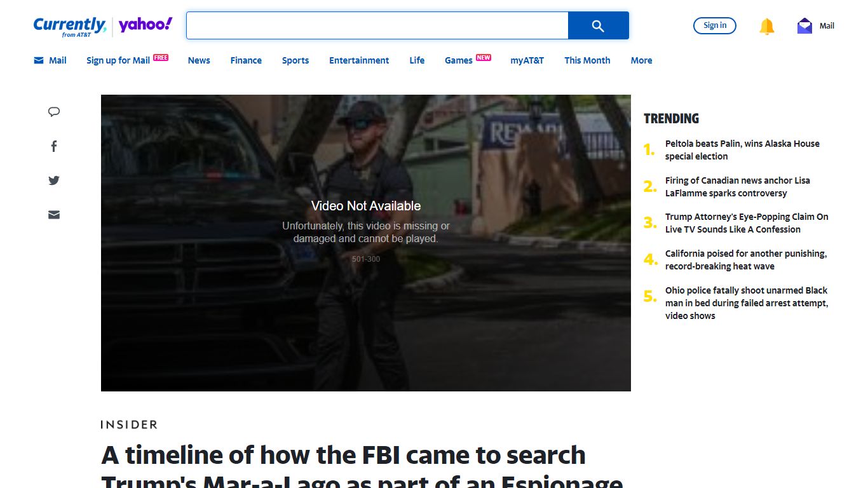Click the TRENDING section heading

[671, 119]
